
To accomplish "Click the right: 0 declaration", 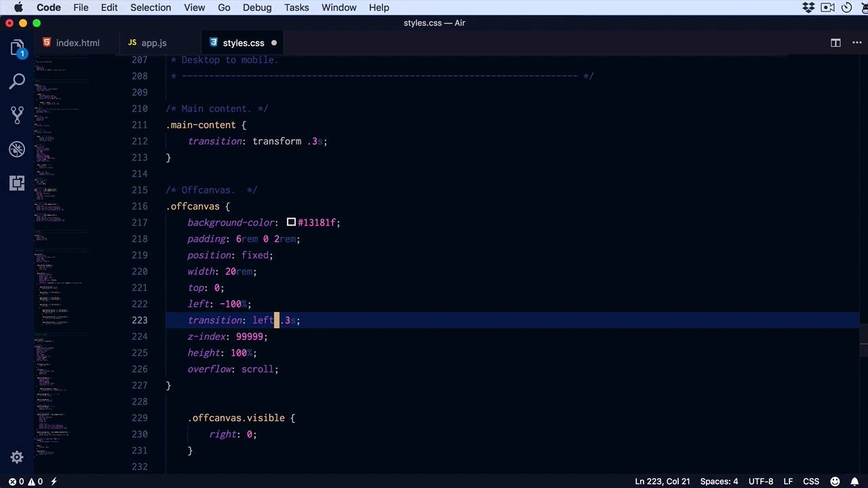I will click(x=233, y=434).
